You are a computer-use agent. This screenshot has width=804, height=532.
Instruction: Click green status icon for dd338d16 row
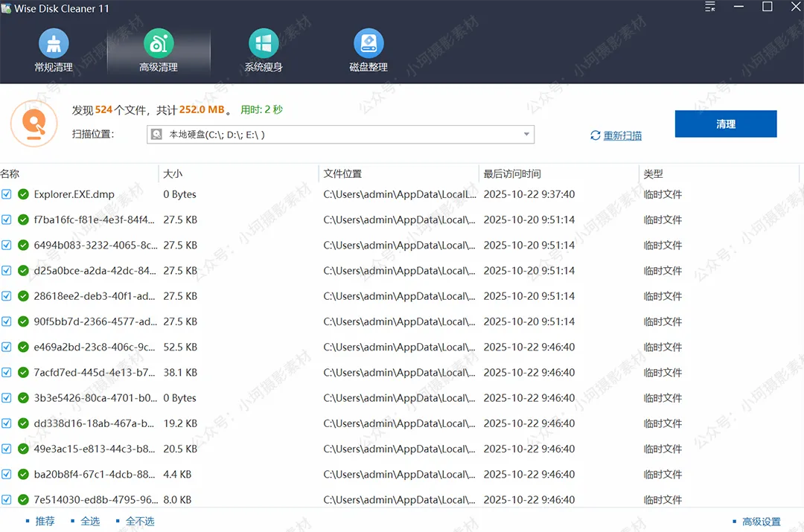click(x=23, y=423)
